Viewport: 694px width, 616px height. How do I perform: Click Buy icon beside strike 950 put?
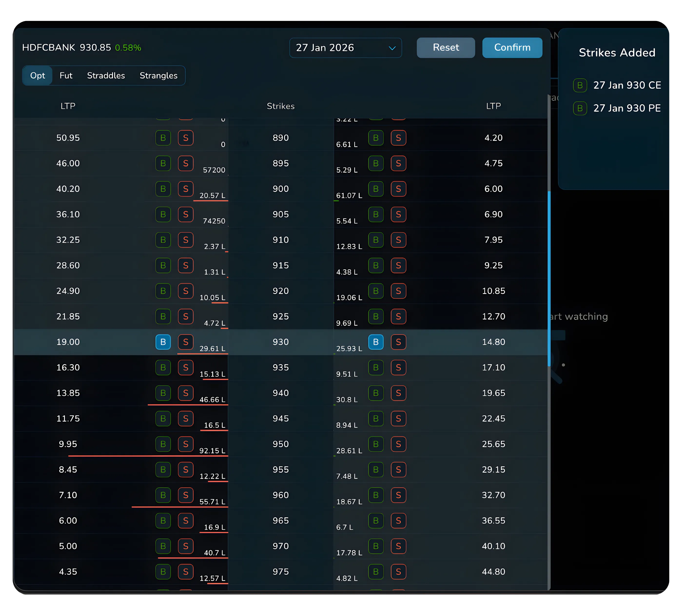pos(376,444)
